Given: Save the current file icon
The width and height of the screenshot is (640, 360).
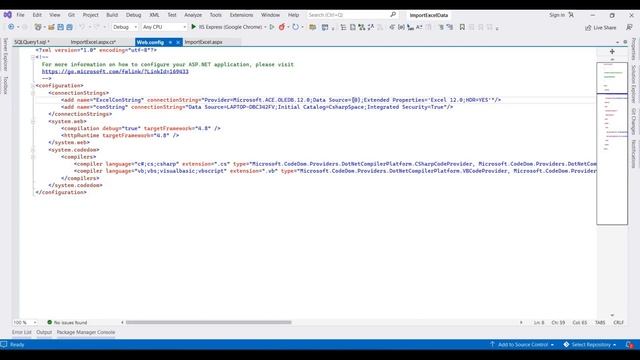Looking at the screenshot, I should [60, 27].
